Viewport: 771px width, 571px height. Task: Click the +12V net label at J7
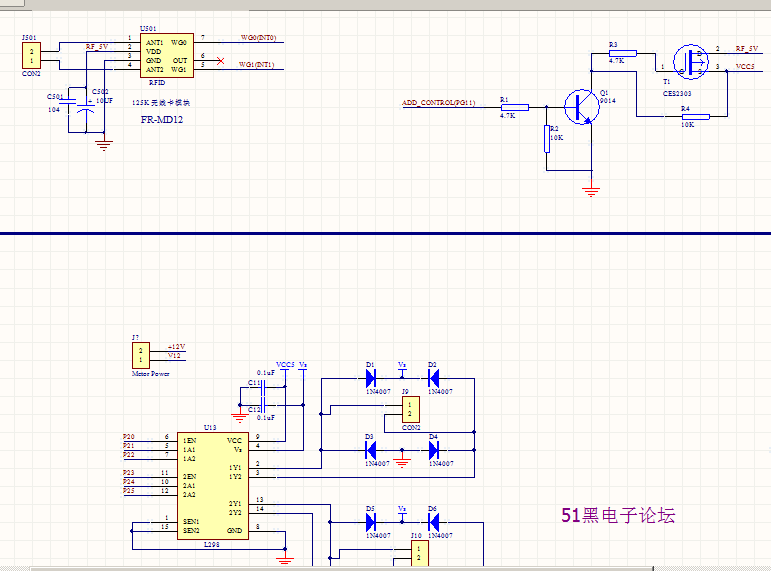click(177, 347)
